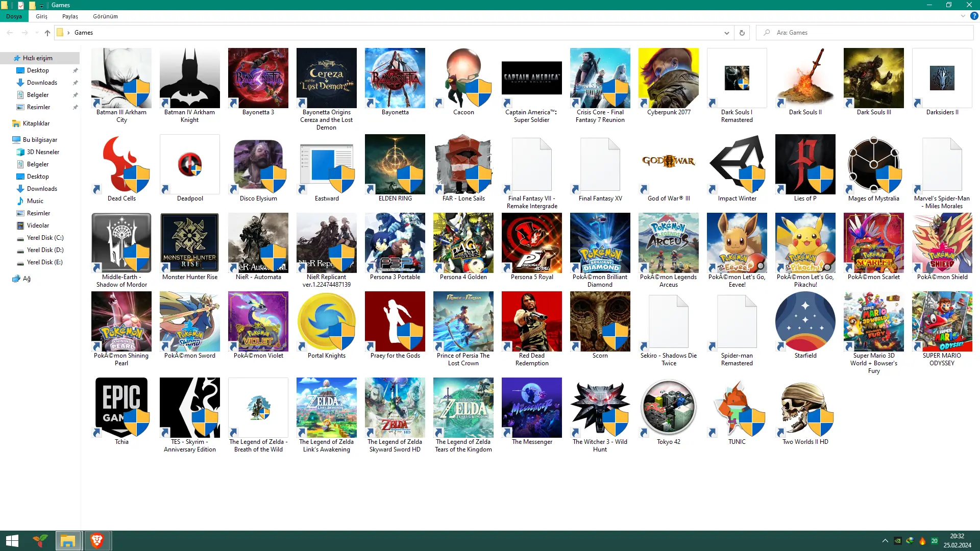Click the New Folder icon in the title bar

click(32, 5)
